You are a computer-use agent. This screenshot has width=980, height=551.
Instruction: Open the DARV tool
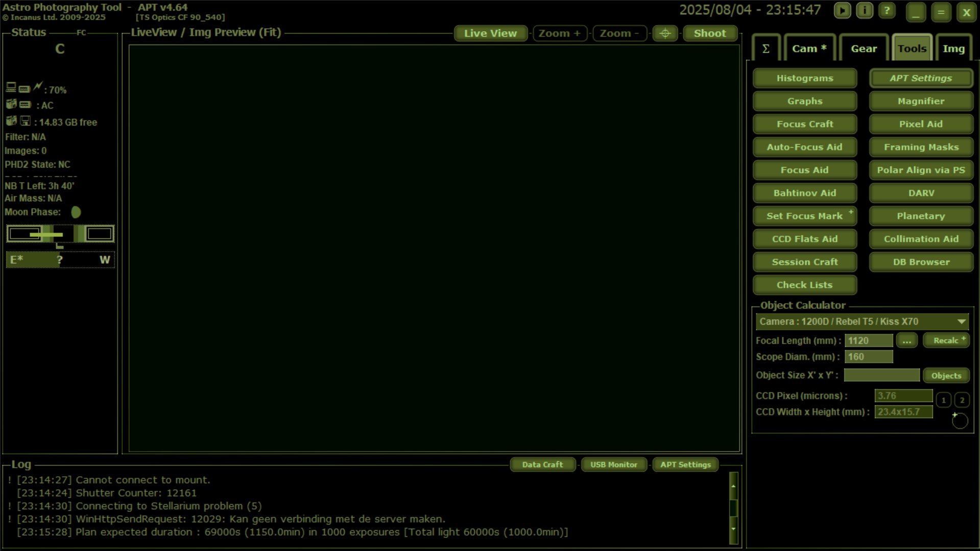click(921, 193)
